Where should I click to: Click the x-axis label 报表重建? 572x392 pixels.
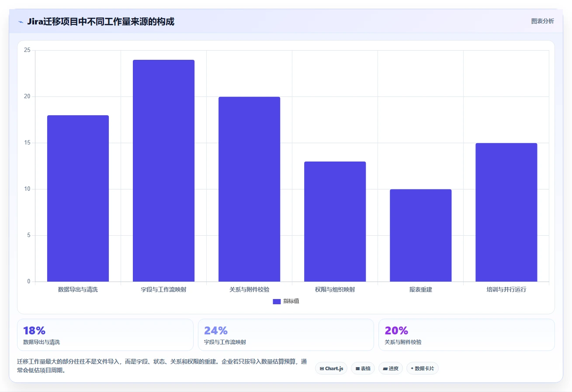(420, 289)
